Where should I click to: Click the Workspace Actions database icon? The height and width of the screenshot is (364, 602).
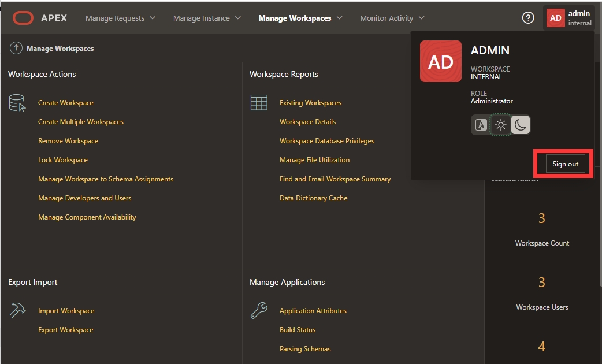tap(18, 103)
